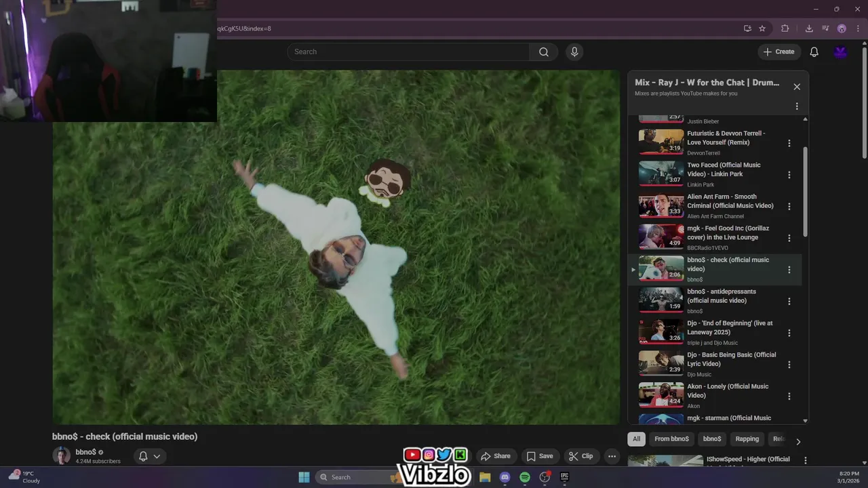Open options for bbno$ check row
The height and width of the screenshot is (488, 868).
[x=789, y=270]
